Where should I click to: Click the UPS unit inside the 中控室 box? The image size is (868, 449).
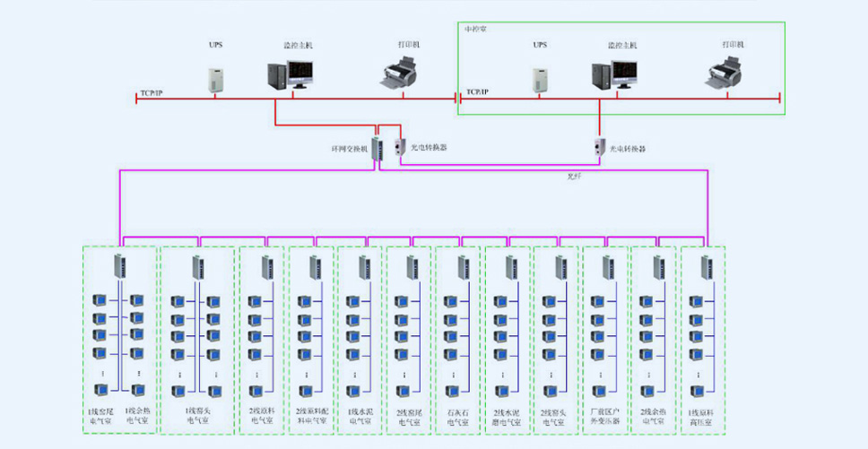[539, 80]
